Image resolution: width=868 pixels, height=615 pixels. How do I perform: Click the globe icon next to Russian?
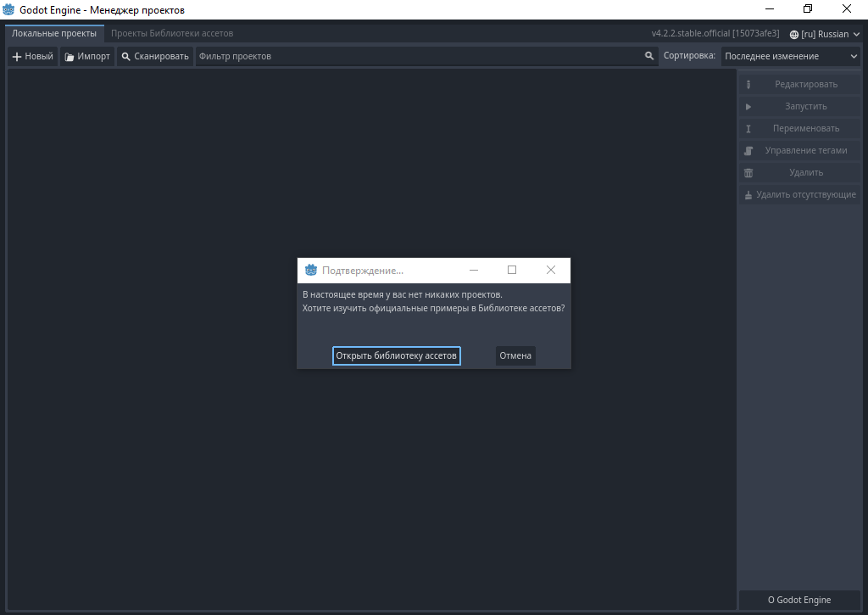click(793, 34)
